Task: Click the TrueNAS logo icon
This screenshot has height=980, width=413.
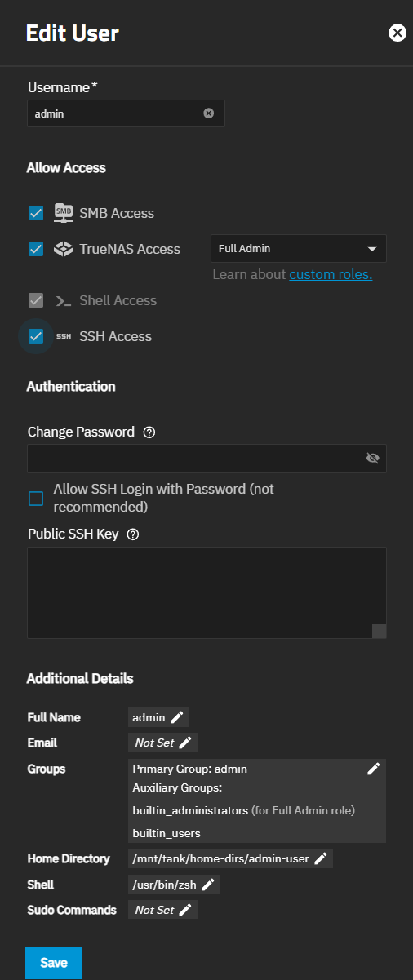Action: tap(64, 249)
